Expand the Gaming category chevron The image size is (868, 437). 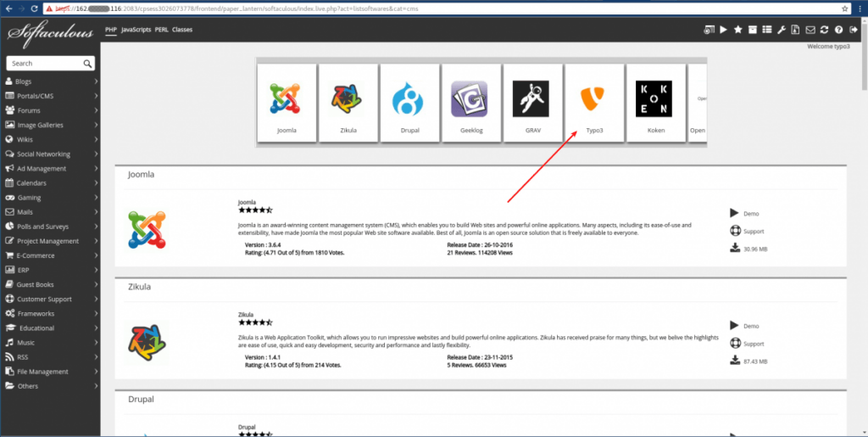(x=97, y=197)
